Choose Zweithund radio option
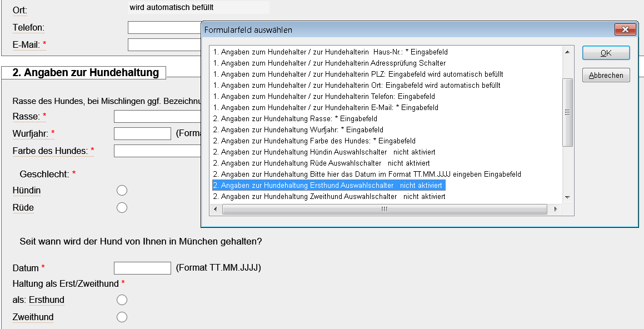644x329 pixels. [122, 317]
